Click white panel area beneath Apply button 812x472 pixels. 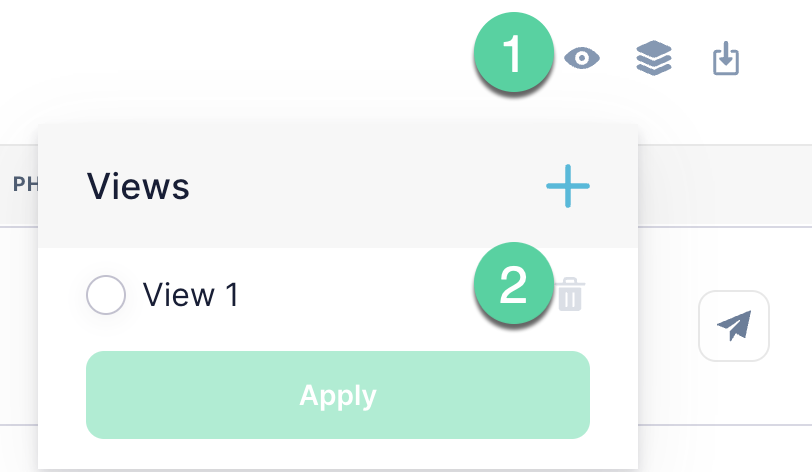point(338,454)
